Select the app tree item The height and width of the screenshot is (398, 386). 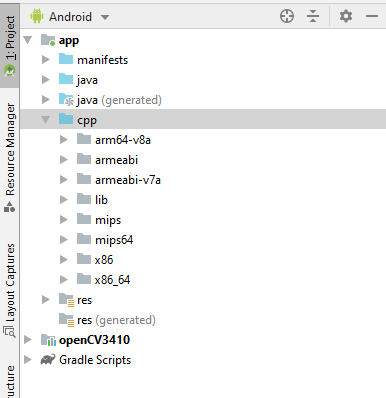point(69,41)
